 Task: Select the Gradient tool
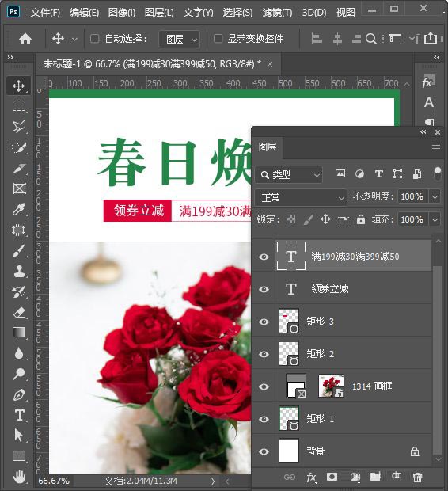[19, 333]
